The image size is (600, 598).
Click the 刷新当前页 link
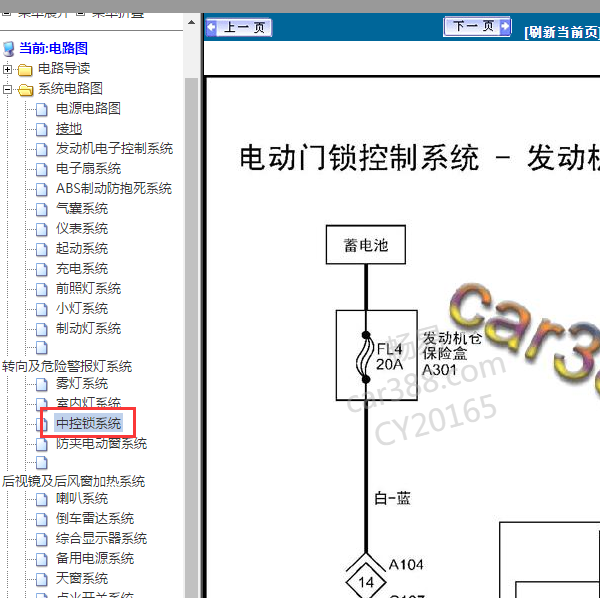562,32
